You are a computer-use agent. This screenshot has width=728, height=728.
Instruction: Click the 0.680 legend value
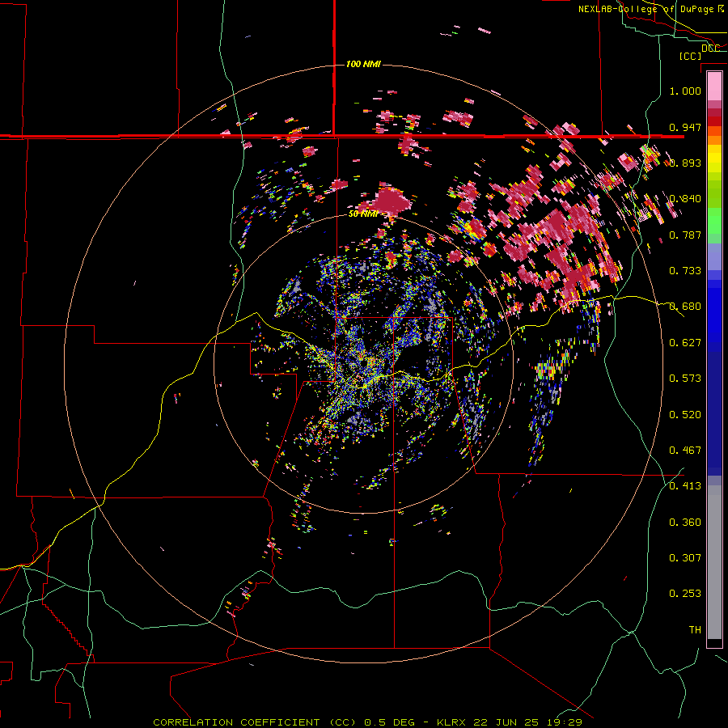point(685,307)
